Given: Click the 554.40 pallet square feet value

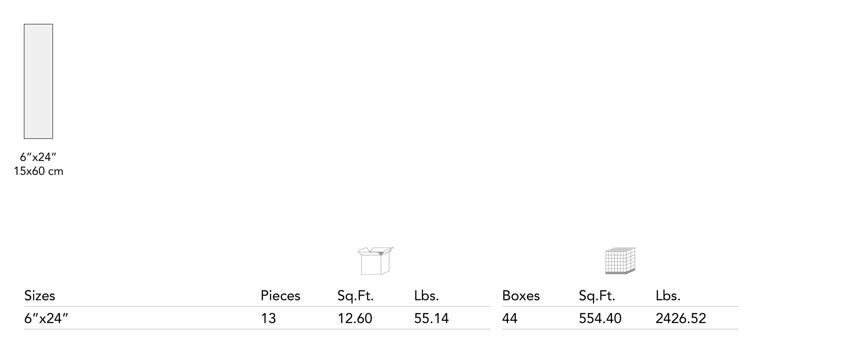Looking at the screenshot, I should click(600, 318).
